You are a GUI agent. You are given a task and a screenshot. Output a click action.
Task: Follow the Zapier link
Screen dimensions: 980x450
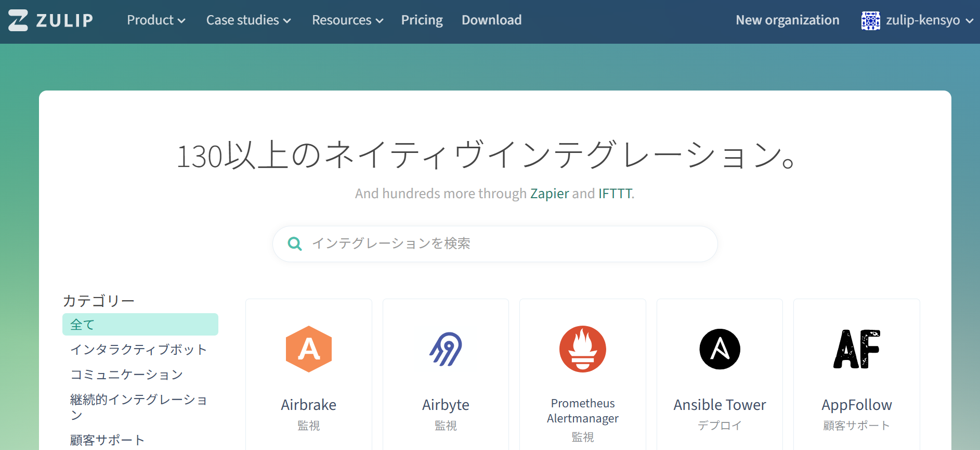coord(549,194)
